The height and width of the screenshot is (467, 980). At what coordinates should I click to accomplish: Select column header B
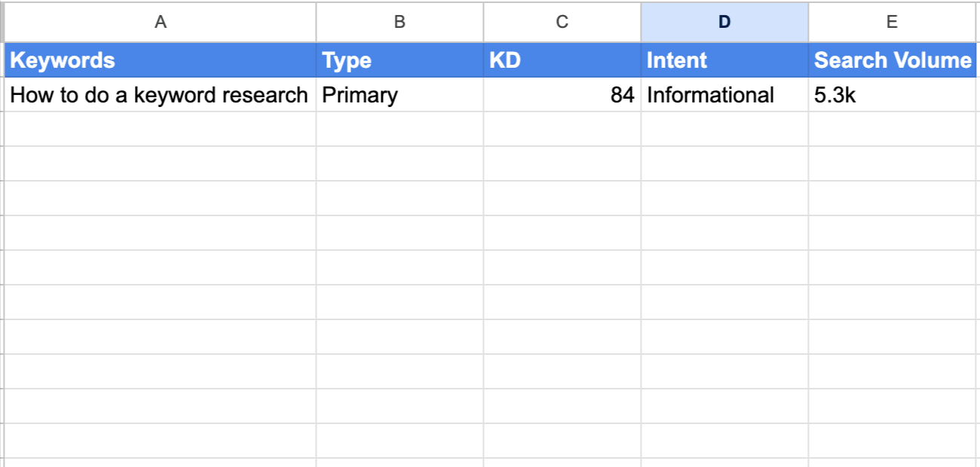pyautogui.click(x=400, y=22)
